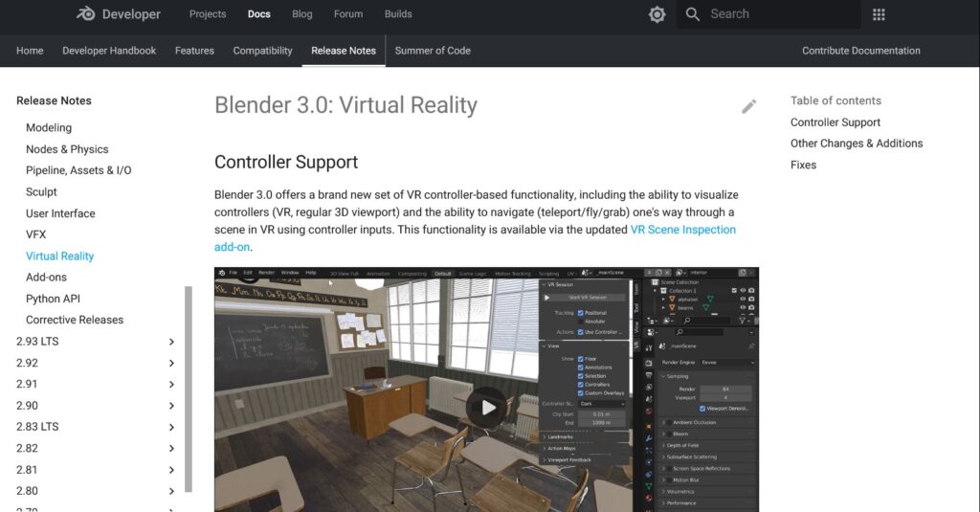Viewport: 980px width, 512px height.
Task: Expand the 2.93 LTS section chevron
Action: tap(171, 342)
